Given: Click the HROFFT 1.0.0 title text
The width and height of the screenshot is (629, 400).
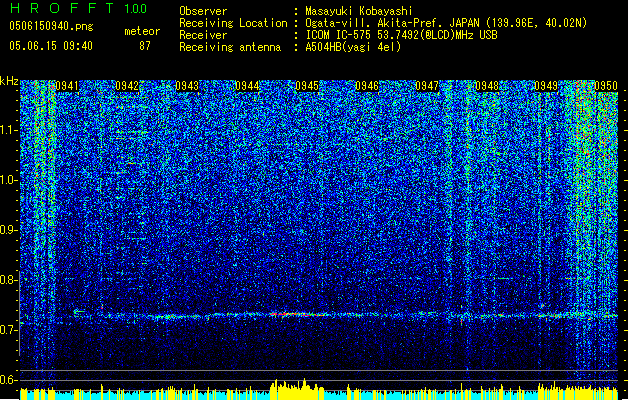Looking at the screenshot, I should tap(79, 8).
